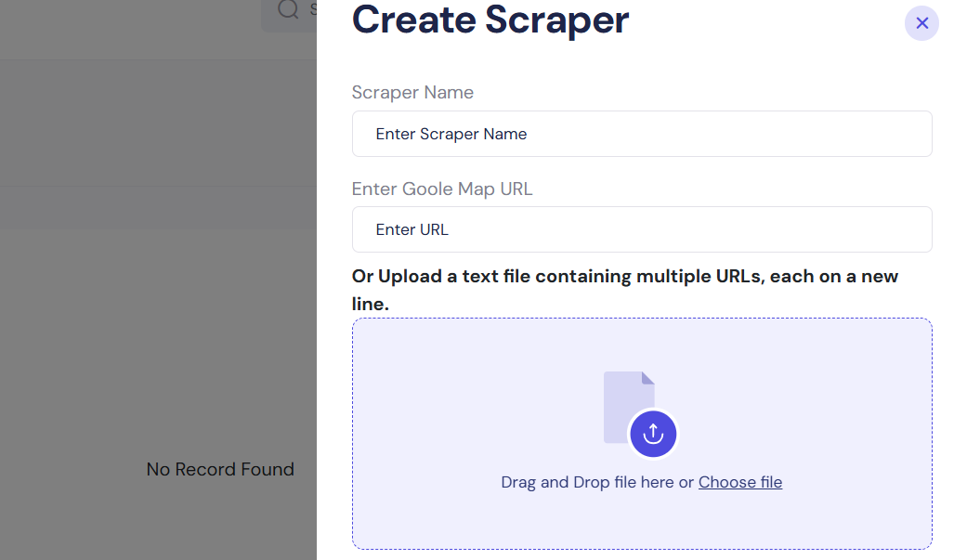Focus the Enter Scraper Name field
The height and width of the screenshot is (560, 967).
tap(641, 134)
